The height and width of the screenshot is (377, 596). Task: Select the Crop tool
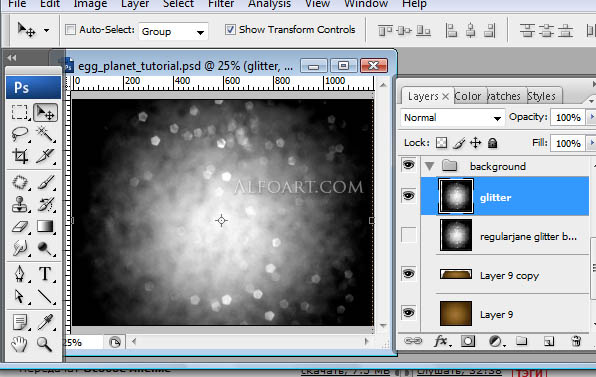pyautogui.click(x=20, y=155)
